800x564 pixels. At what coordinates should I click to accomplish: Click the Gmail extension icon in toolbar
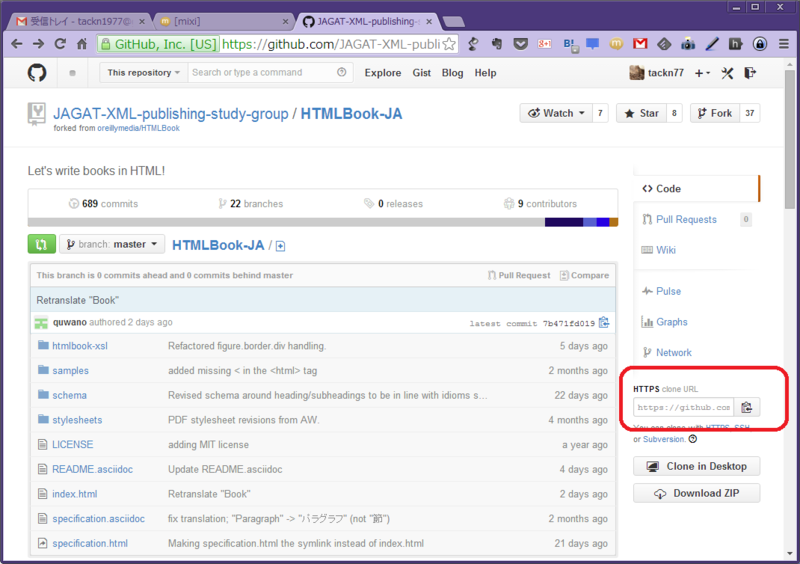(640, 44)
